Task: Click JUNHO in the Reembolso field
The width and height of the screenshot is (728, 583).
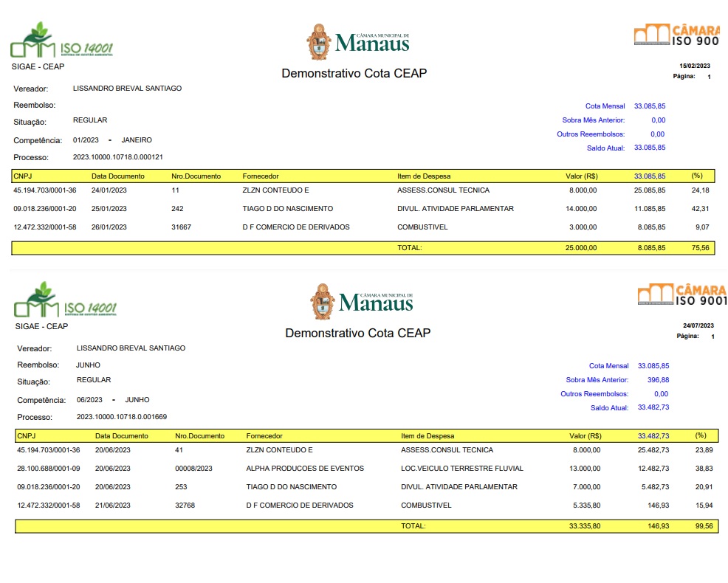Action: [88, 365]
